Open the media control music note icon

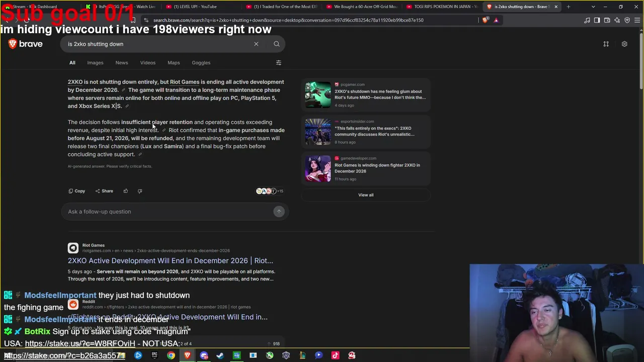[x=587, y=20]
